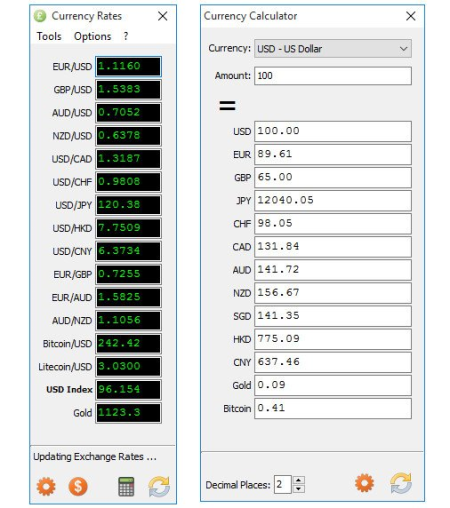Click the JPY result field
The width and height of the screenshot is (450, 508).
333,200
